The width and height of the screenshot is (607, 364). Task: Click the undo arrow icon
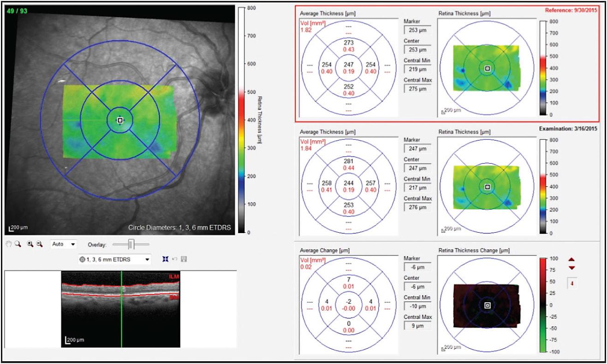(175, 259)
